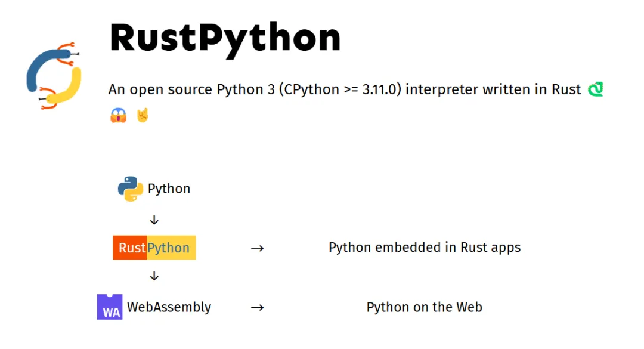Click the 'Python' label beside the Python logo
This screenshot has width=644, height=349.
[169, 189]
